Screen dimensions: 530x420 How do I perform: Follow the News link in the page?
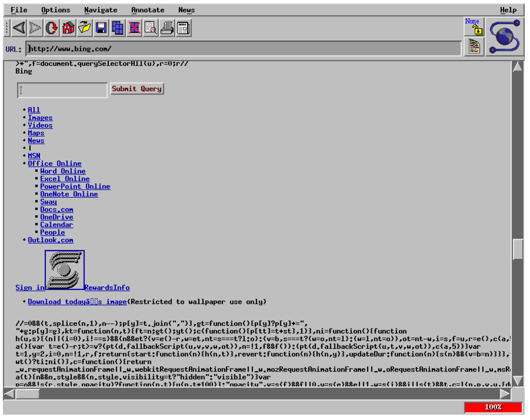click(x=36, y=140)
